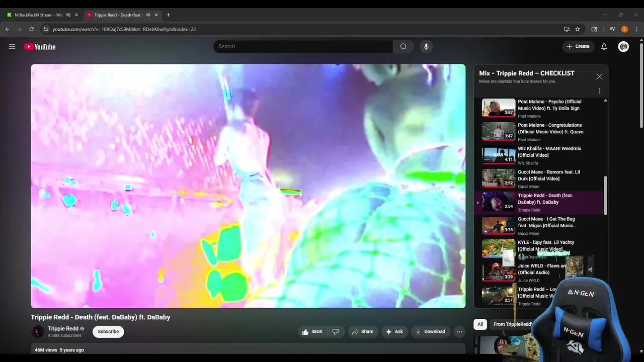Click the address bar URL
644x362 pixels.
pyautogui.click(x=124, y=29)
